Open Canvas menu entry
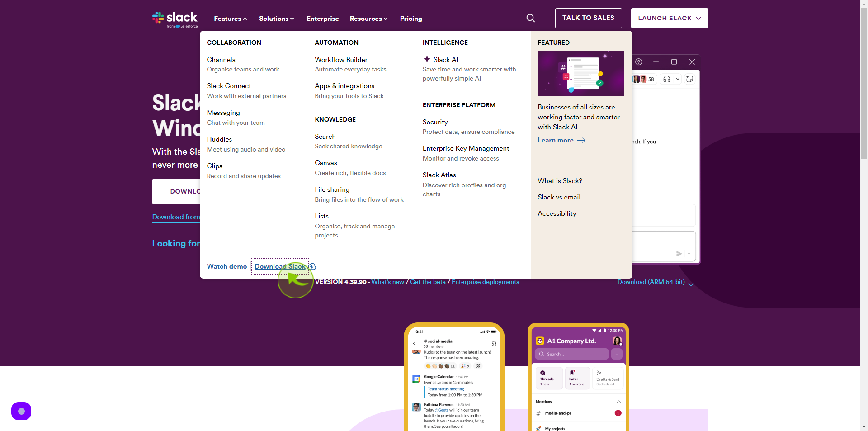Screen dimensions: 868x431 tap(326, 163)
